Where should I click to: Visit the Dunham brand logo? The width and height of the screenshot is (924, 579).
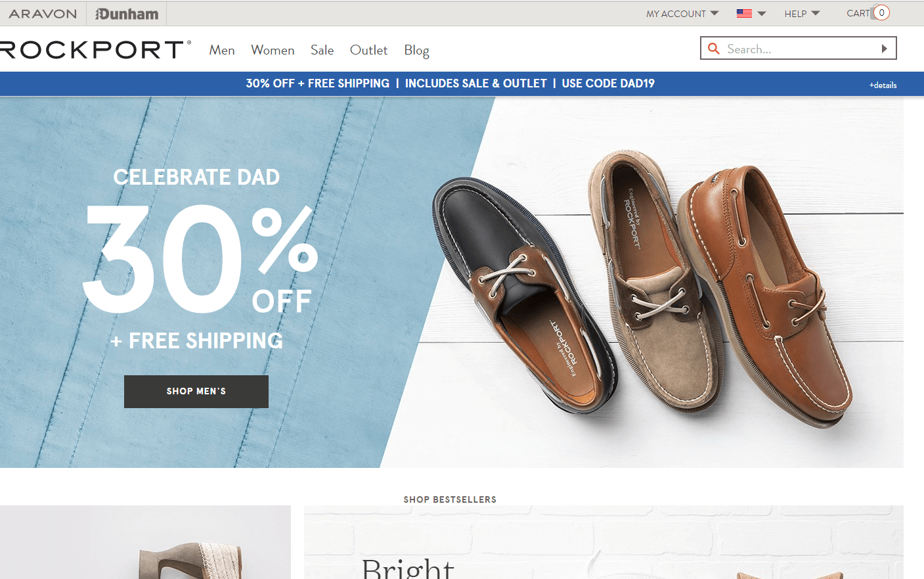127,14
